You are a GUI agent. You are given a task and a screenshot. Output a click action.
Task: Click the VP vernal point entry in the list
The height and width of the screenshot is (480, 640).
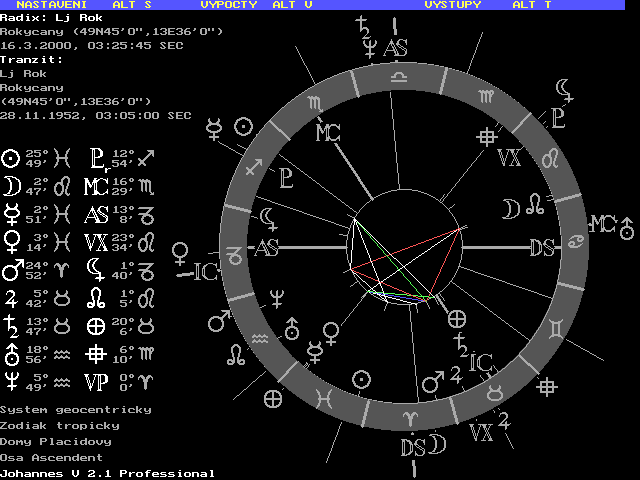(x=96, y=380)
